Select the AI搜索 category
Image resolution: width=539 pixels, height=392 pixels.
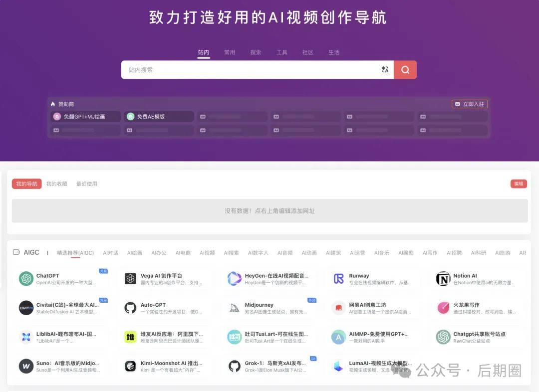pos(232,253)
